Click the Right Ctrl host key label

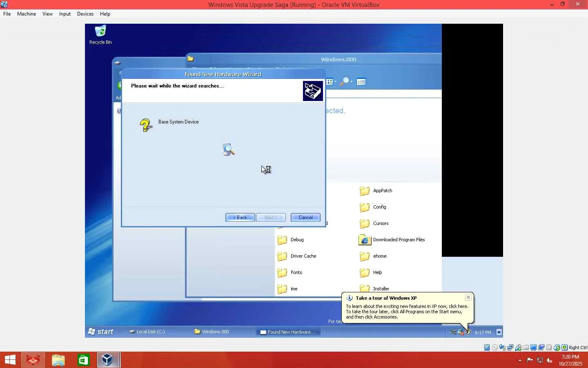(x=578, y=348)
